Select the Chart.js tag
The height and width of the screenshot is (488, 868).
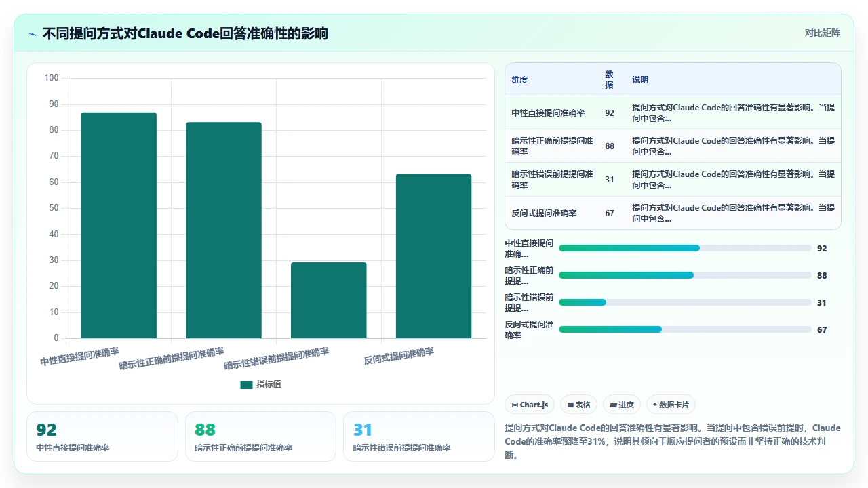click(530, 405)
